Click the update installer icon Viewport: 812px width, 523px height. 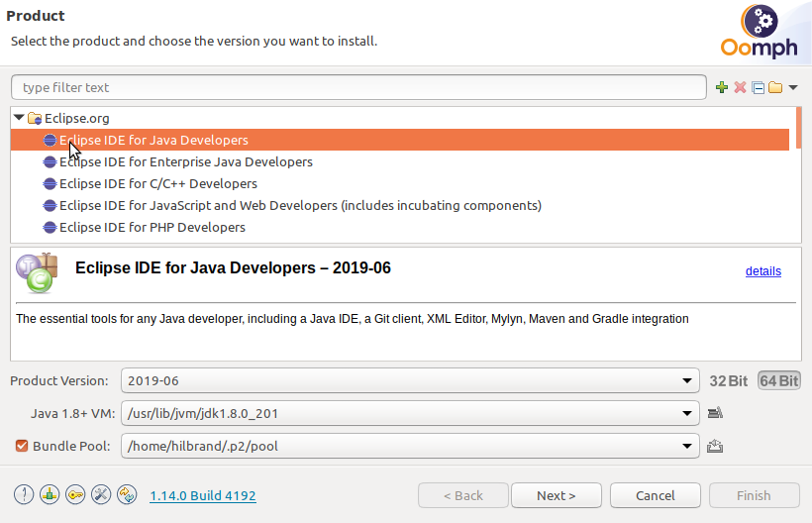tap(127, 495)
